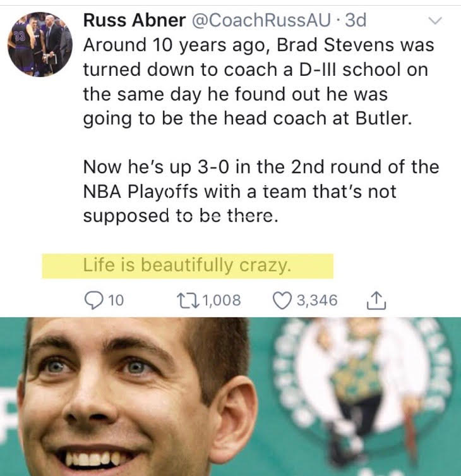The width and height of the screenshot is (461, 476).
Task: Open the 3d timestamp link
Action: [356, 20]
